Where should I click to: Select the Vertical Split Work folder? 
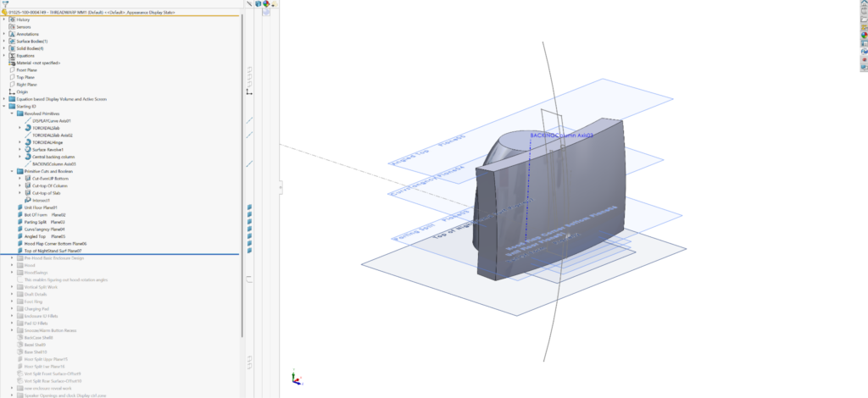pos(41,287)
